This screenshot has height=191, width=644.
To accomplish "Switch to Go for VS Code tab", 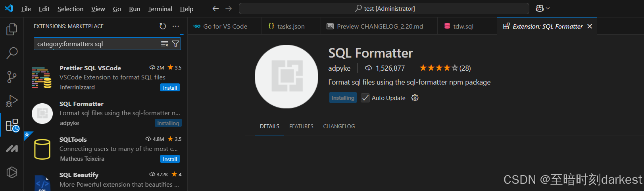I will [225, 26].
